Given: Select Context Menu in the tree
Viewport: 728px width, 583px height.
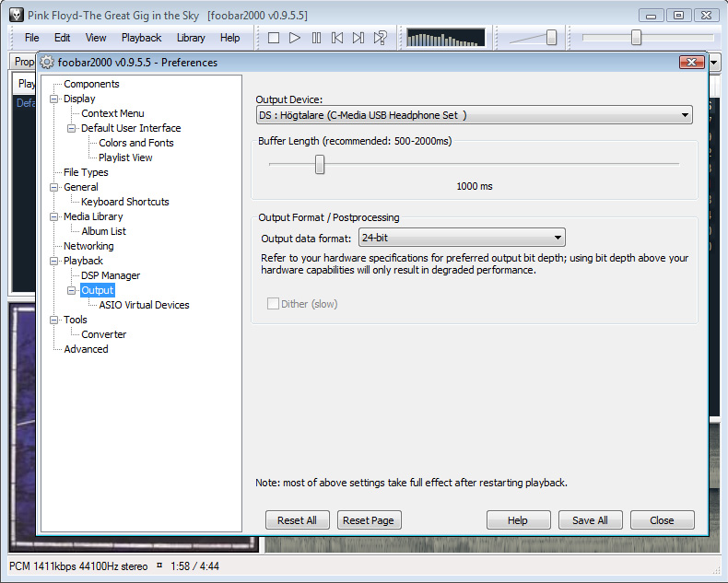Looking at the screenshot, I should [112, 113].
